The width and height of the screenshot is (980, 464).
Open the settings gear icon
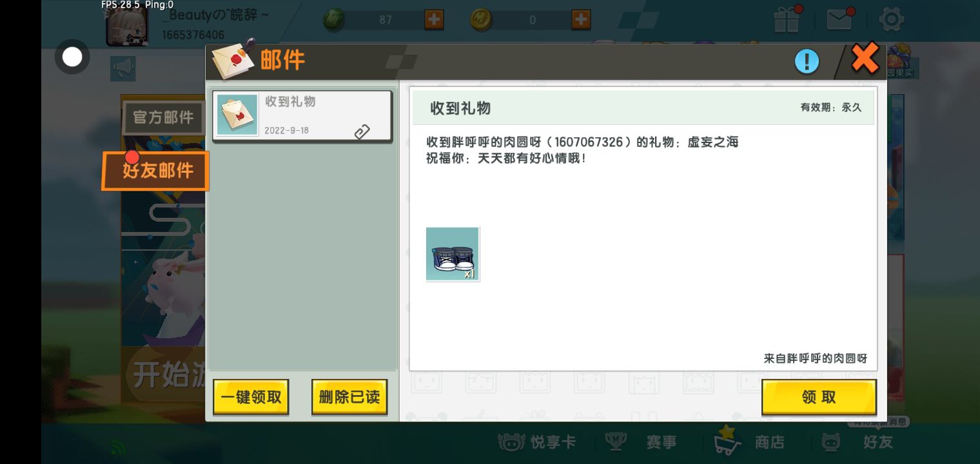click(x=891, y=19)
